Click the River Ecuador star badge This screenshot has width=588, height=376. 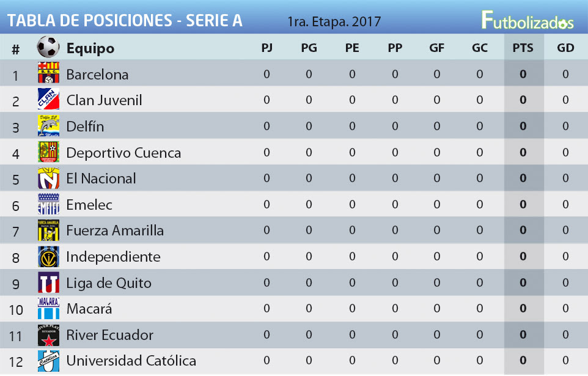coord(48,334)
